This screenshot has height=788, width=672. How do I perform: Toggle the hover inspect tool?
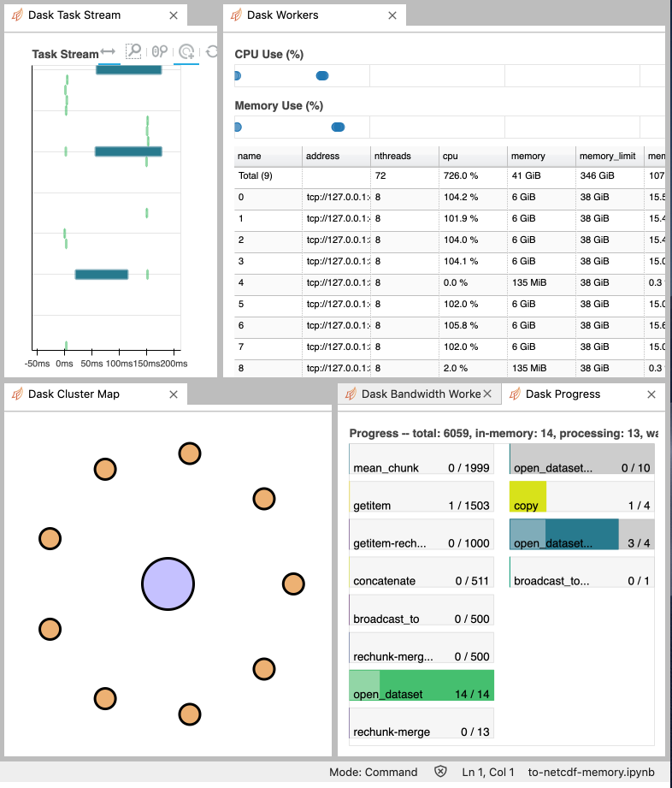click(x=186, y=51)
